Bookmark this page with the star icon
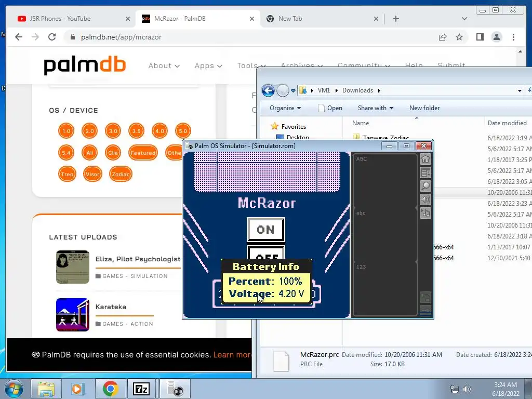Screen dimensions: 532x399 point(459,37)
